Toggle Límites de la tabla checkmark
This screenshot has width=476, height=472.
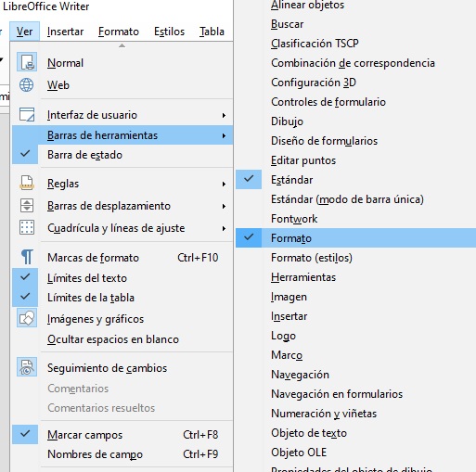pyautogui.click(x=25, y=297)
